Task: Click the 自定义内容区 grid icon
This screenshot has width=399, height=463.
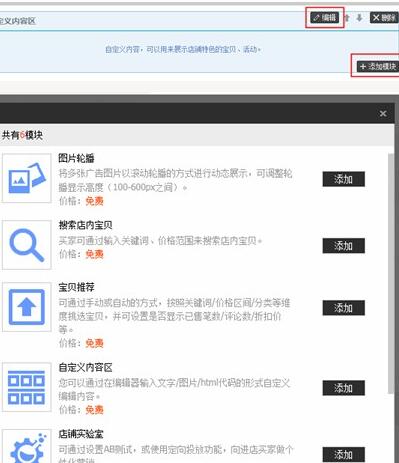Action: point(27,387)
